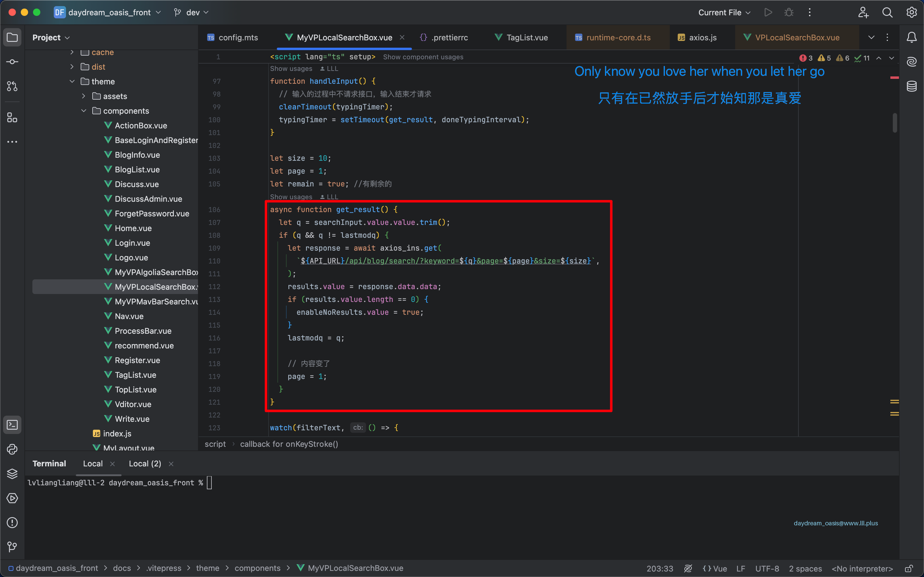Click the search icon in activity bar
Viewport: 924px width, 577px height.
pyautogui.click(x=887, y=12)
